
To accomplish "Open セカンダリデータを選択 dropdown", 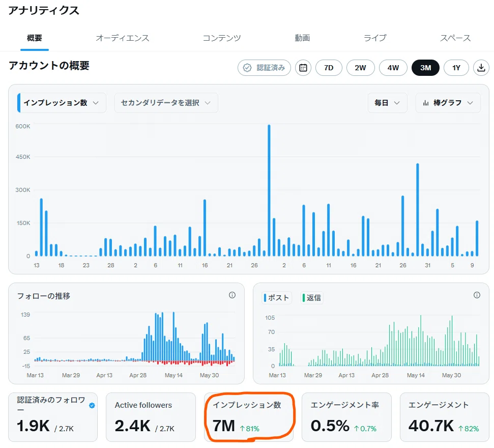I will coord(166,103).
